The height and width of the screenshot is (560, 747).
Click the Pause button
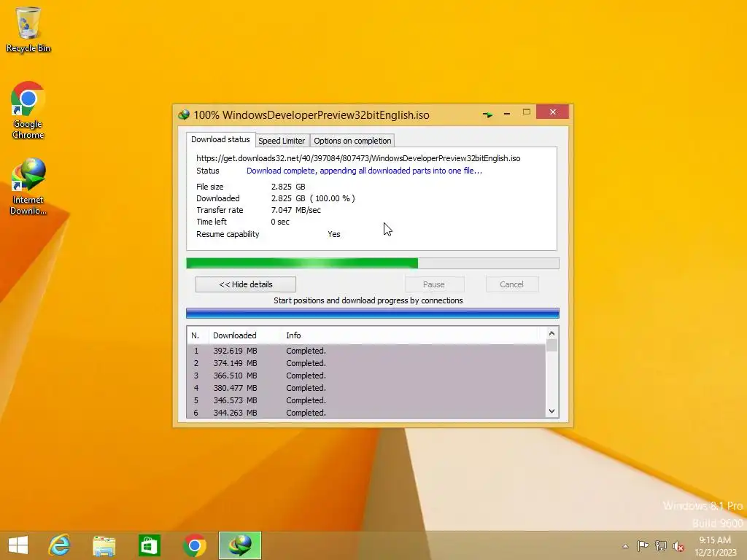(x=434, y=284)
